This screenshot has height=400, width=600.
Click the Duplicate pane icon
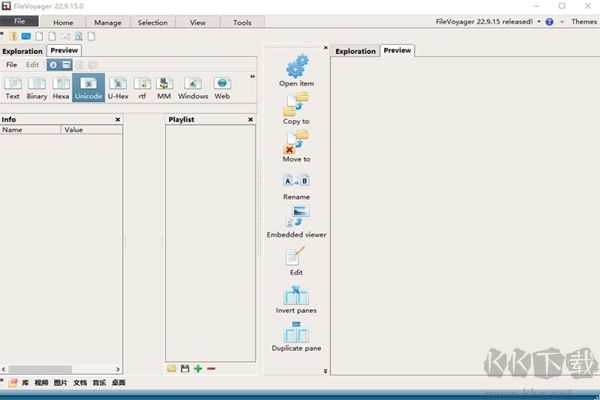[x=296, y=332]
